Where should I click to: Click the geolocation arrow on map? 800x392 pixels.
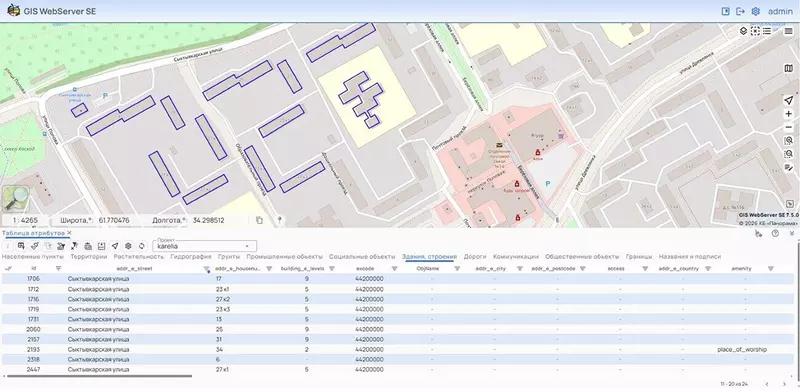coord(789,100)
